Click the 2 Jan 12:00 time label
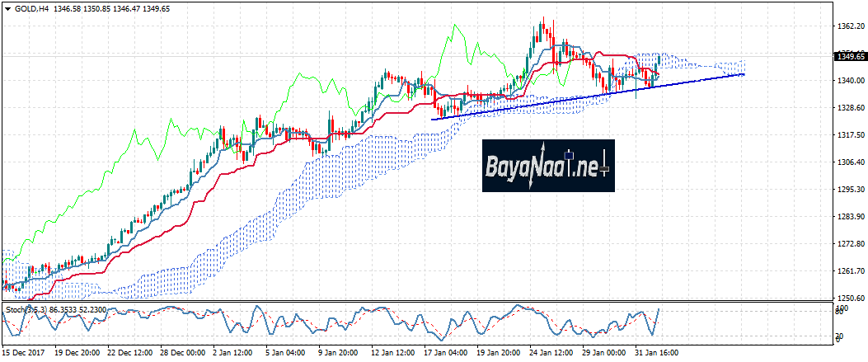This screenshot has height=362, width=868. coord(232,353)
